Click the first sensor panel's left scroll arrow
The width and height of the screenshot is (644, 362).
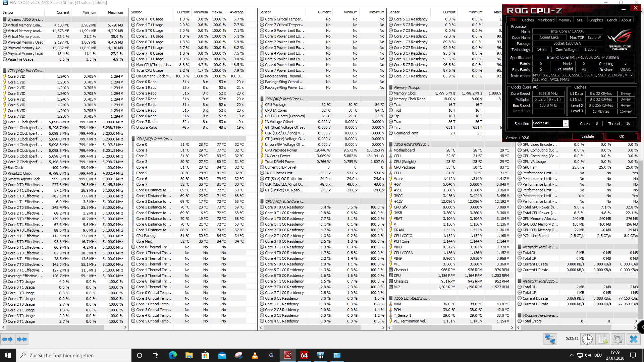(3, 327)
